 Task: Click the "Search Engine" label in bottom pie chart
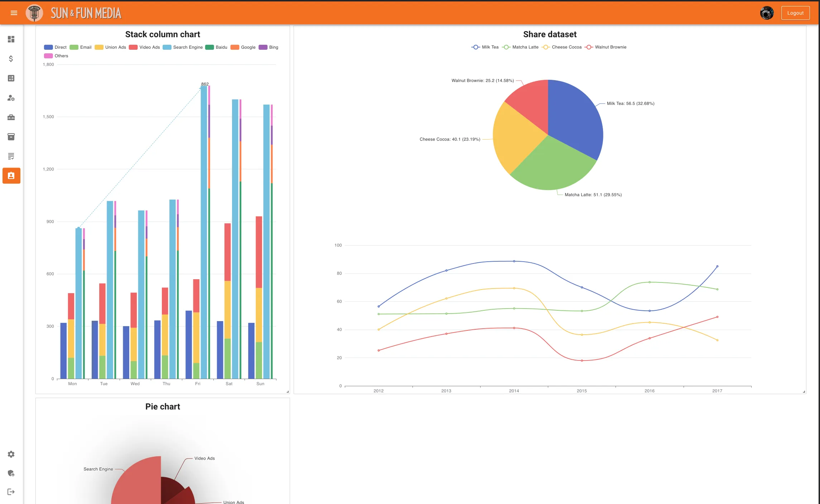click(x=98, y=469)
